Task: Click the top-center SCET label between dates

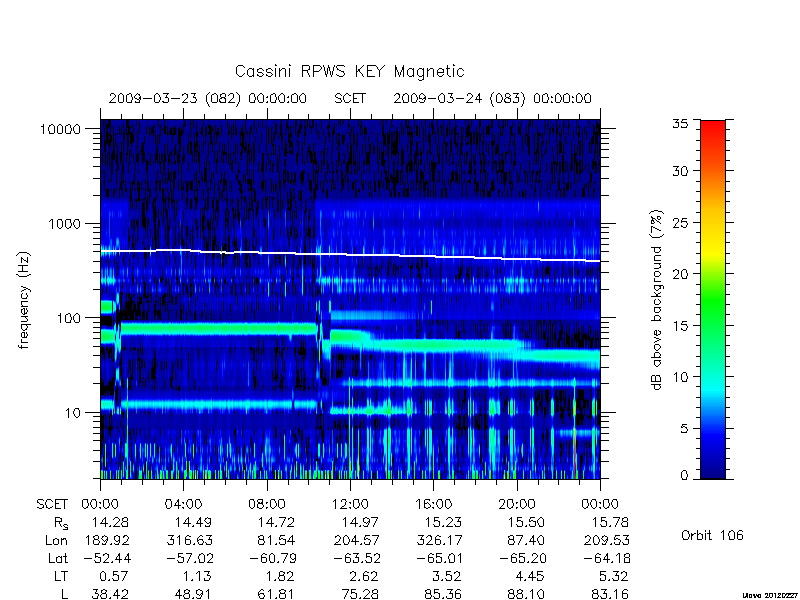Action: point(350,98)
